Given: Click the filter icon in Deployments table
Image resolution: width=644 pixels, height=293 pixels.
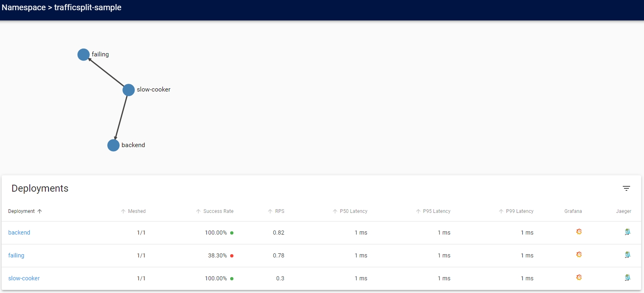Looking at the screenshot, I should coord(626,188).
